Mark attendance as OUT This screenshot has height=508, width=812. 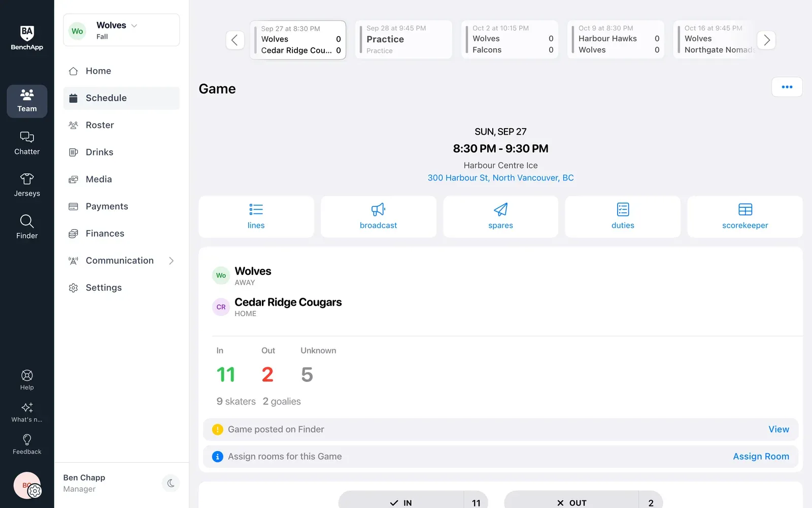584,500
